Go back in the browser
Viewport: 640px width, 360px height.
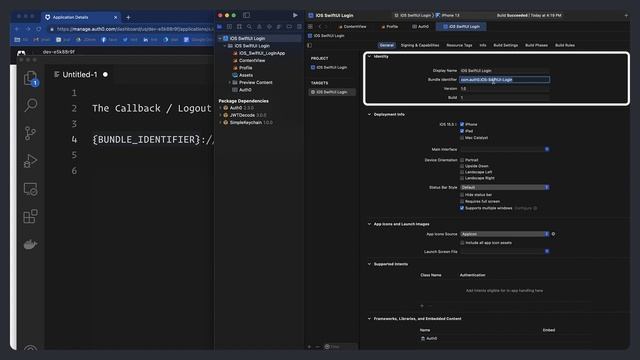pos(17,29)
